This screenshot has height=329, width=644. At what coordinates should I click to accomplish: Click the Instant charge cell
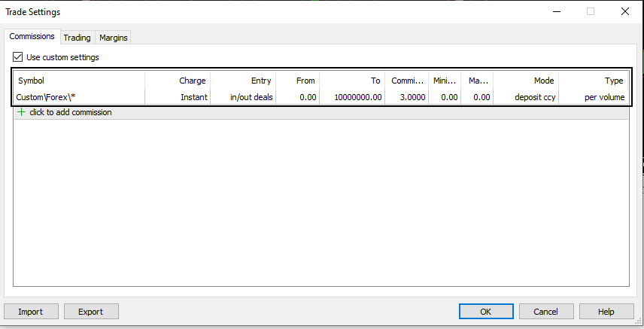[193, 97]
